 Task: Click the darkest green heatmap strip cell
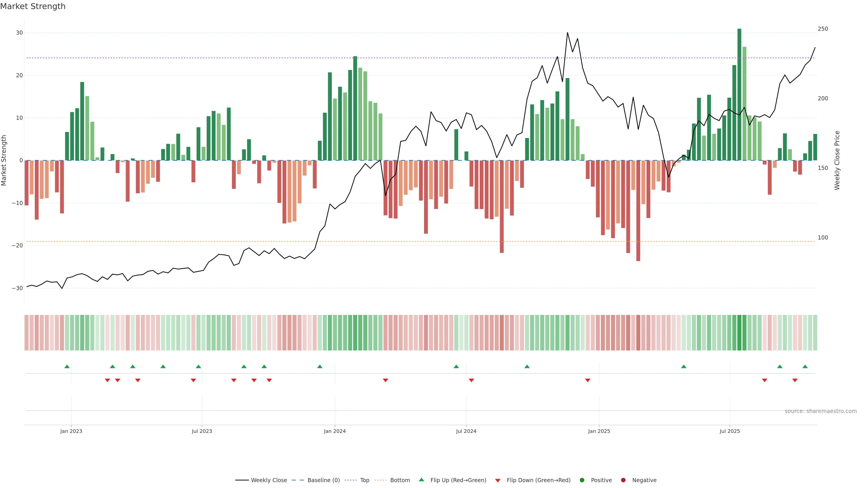point(739,332)
